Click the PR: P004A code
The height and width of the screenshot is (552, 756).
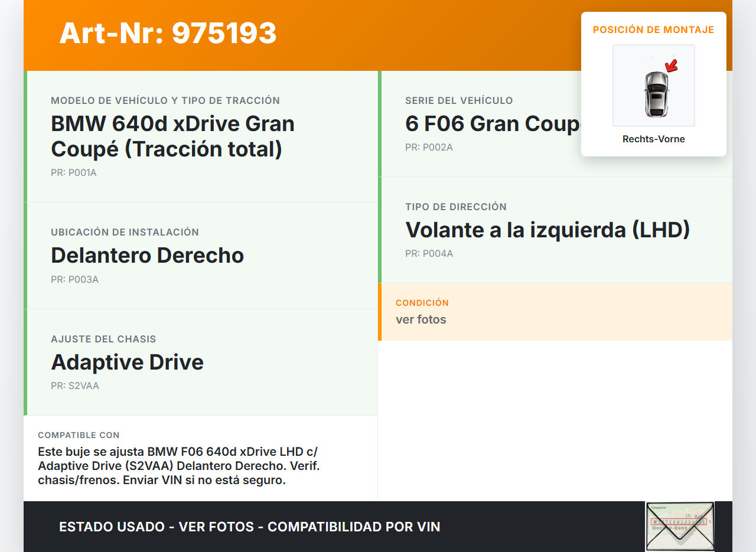429,254
